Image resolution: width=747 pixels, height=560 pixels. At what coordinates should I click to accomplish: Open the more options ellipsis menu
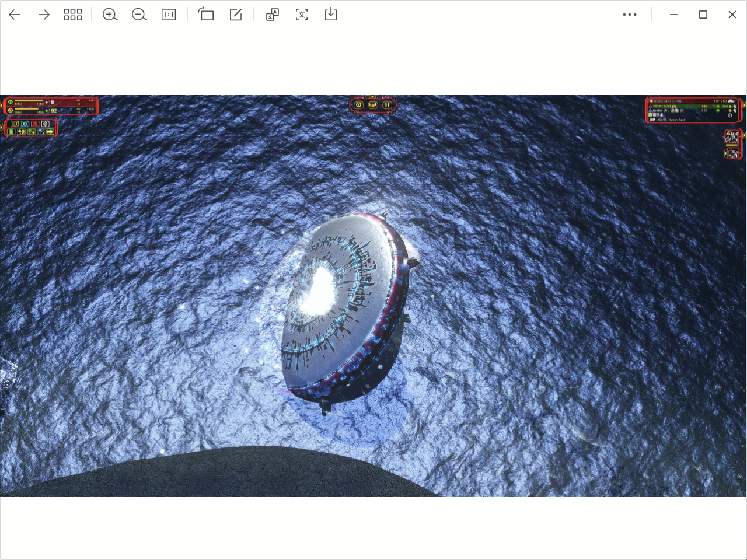(x=630, y=15)
